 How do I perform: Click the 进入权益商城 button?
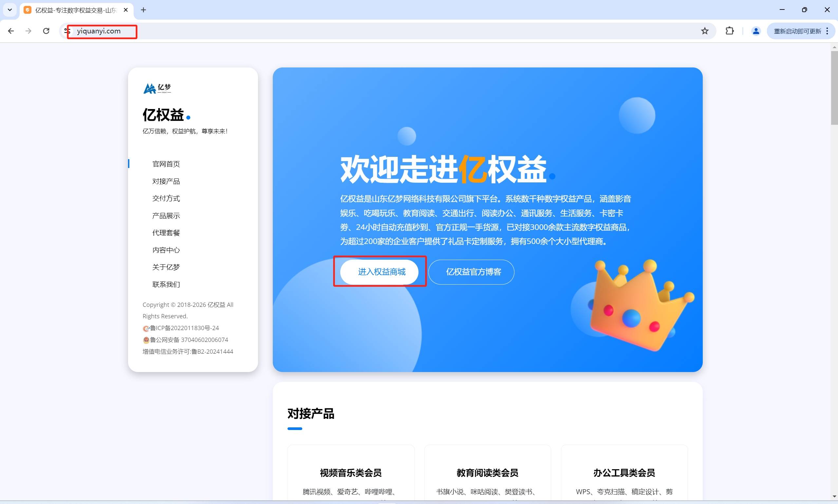[379, 272]
